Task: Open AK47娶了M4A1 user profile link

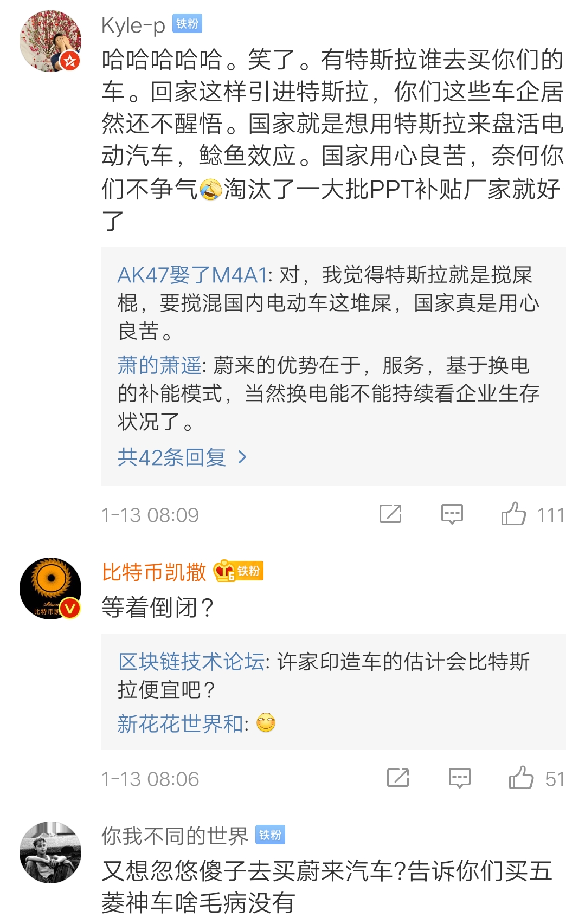Action: click(x=192, y=275)
